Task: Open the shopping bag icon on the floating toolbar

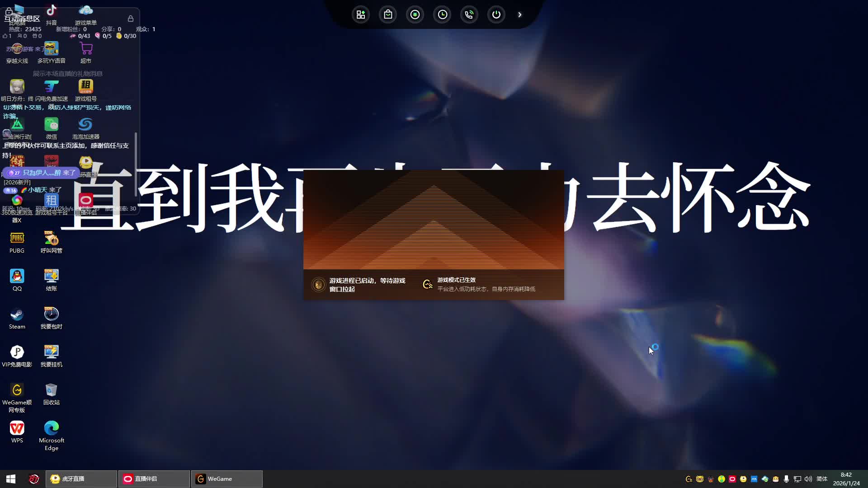Action: coord(388,14)
